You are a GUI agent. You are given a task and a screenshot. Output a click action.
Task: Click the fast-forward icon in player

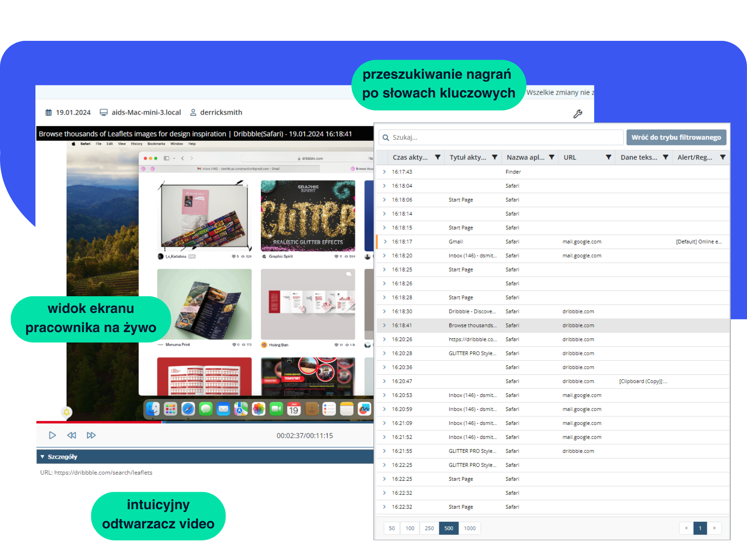pos(91,435)
